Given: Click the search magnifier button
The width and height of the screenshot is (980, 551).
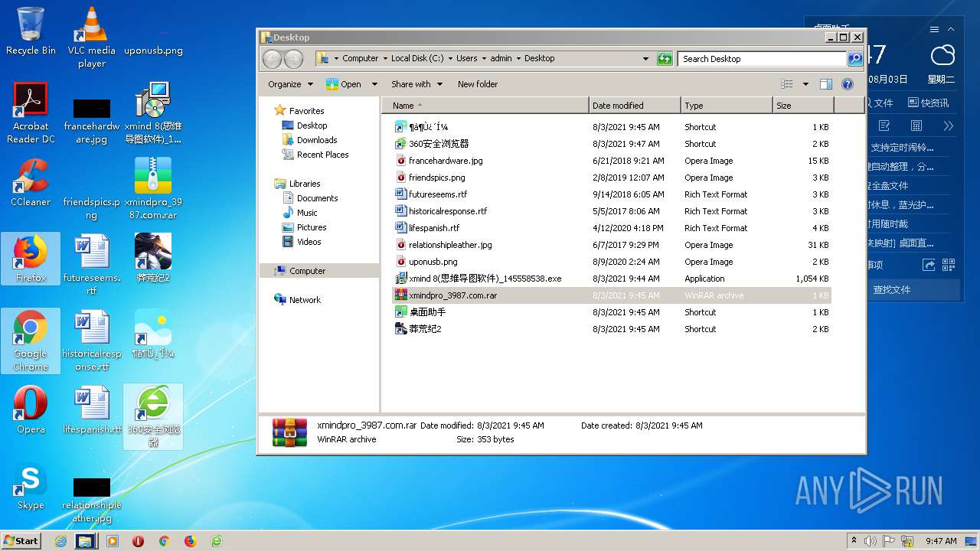Looking at the screenshot, I should 855,59.
